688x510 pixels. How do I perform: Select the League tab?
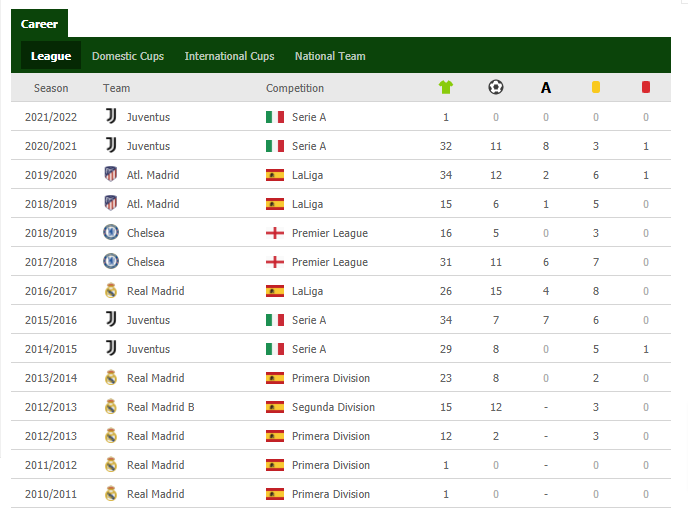51,56
